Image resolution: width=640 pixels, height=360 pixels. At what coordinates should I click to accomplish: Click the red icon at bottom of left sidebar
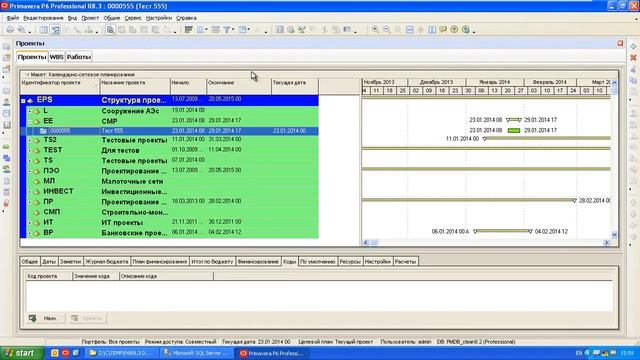(7, 203)
